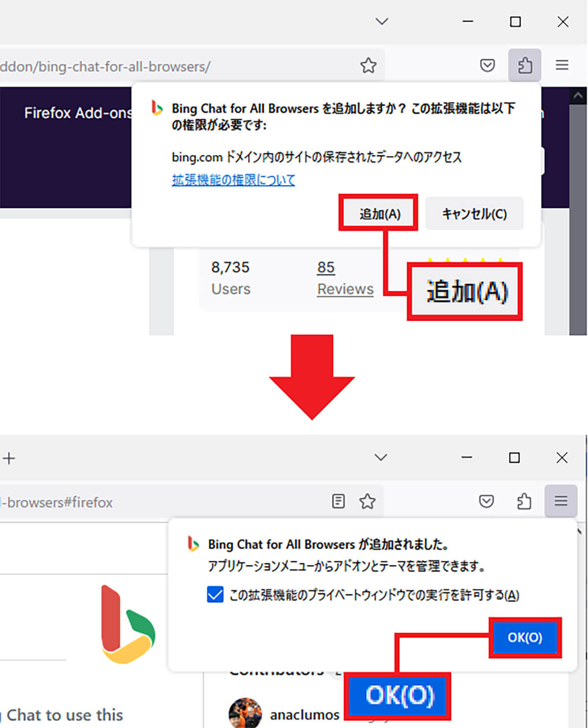Image resolution: width=588 pixels, height=728 pixels.
Task: Open Pocket save icon in the upper window
Action: (487, 65)
